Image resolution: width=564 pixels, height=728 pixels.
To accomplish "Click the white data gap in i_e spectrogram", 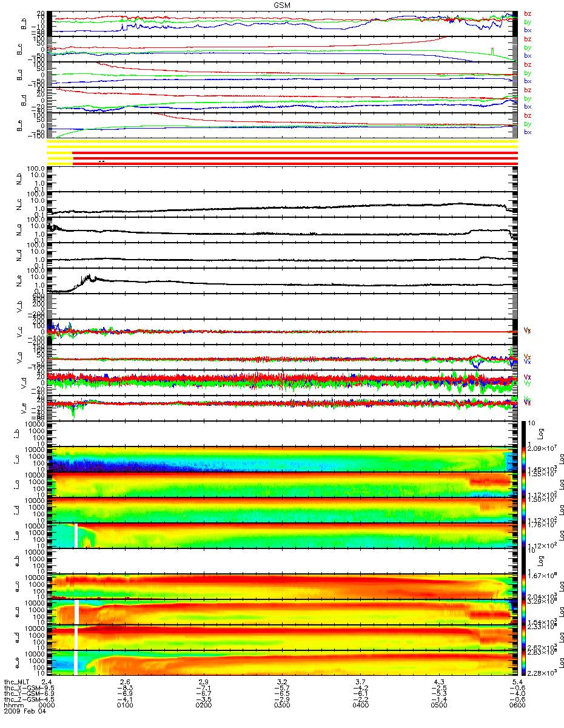I will 76,536.
